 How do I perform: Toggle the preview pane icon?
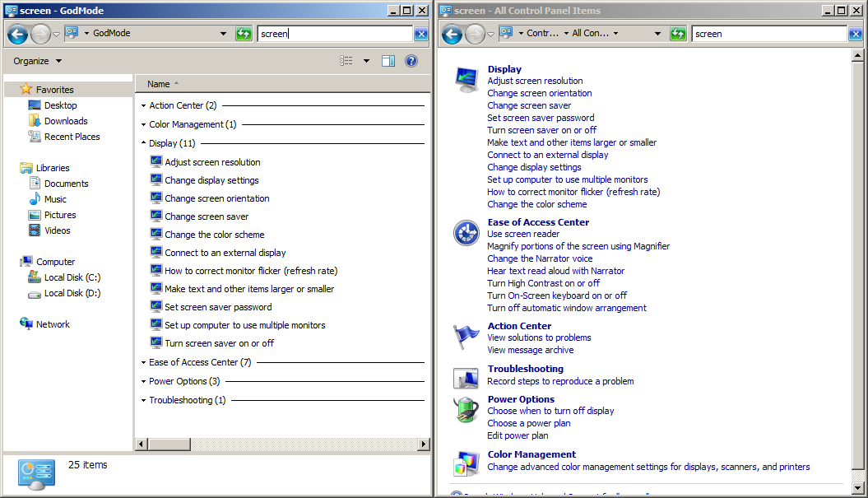pyautogui.click(x=388, y=61)
